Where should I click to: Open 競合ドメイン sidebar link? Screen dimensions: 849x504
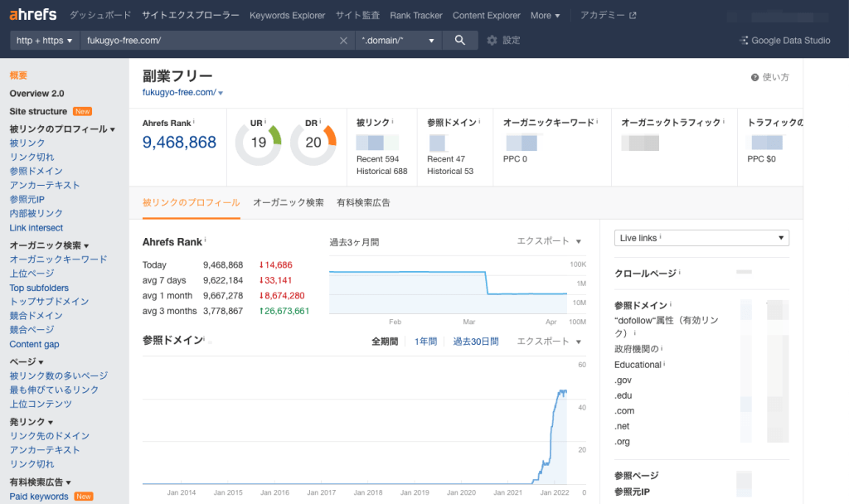coord(36,316)
